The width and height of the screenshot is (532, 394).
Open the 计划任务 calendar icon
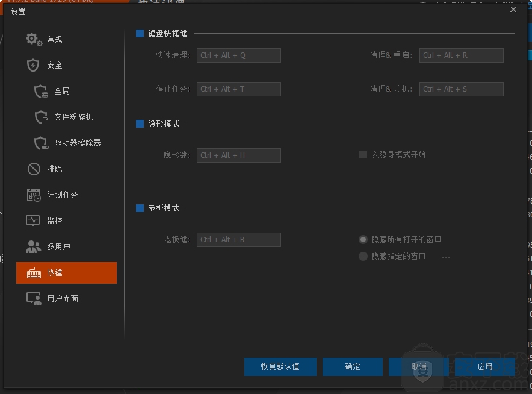[x=34, y=195]
